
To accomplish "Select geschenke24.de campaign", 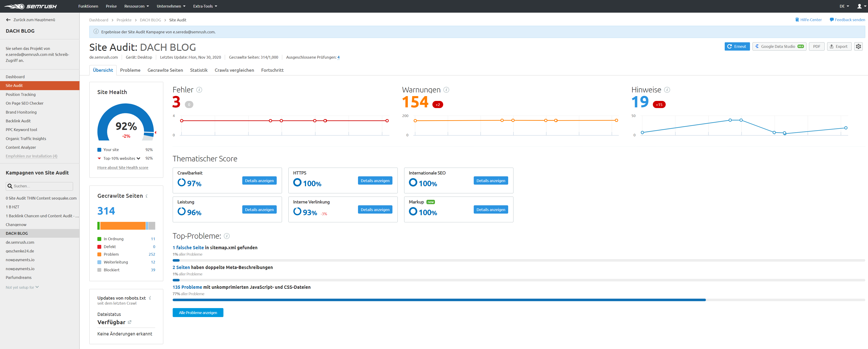I will click(x=20, y=251).
